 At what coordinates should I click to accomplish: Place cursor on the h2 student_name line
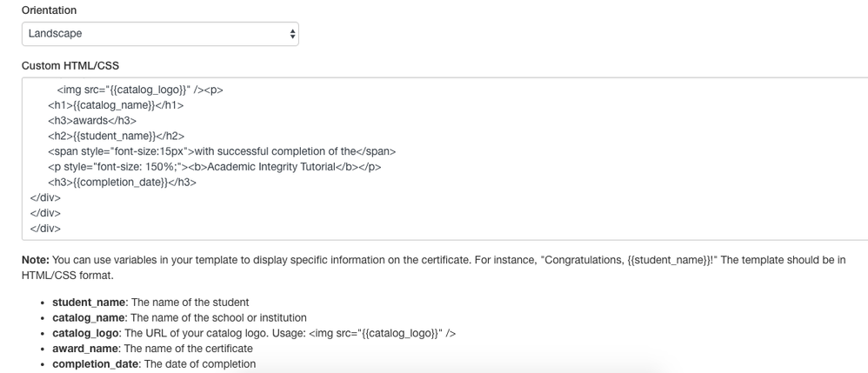pyautogui.click(x=116, y=136)
